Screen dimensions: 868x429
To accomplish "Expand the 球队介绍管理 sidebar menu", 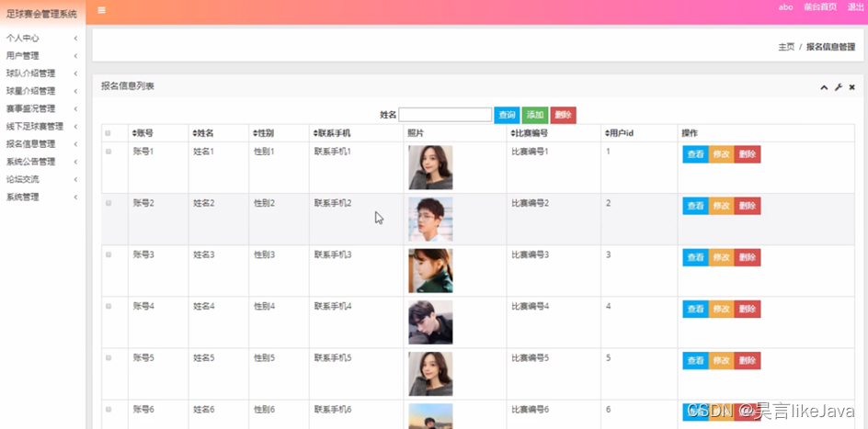I will click(x=42, y=73).
